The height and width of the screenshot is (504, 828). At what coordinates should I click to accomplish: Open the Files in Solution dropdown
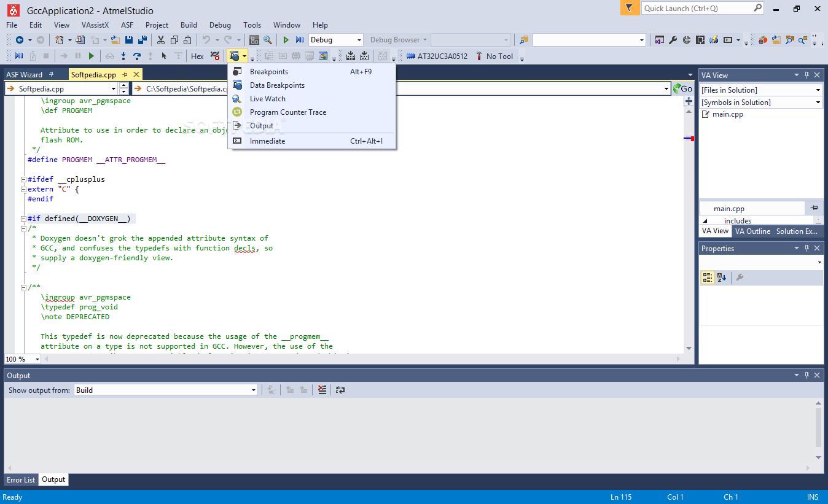pyautogui.click(x=818, y=90)
